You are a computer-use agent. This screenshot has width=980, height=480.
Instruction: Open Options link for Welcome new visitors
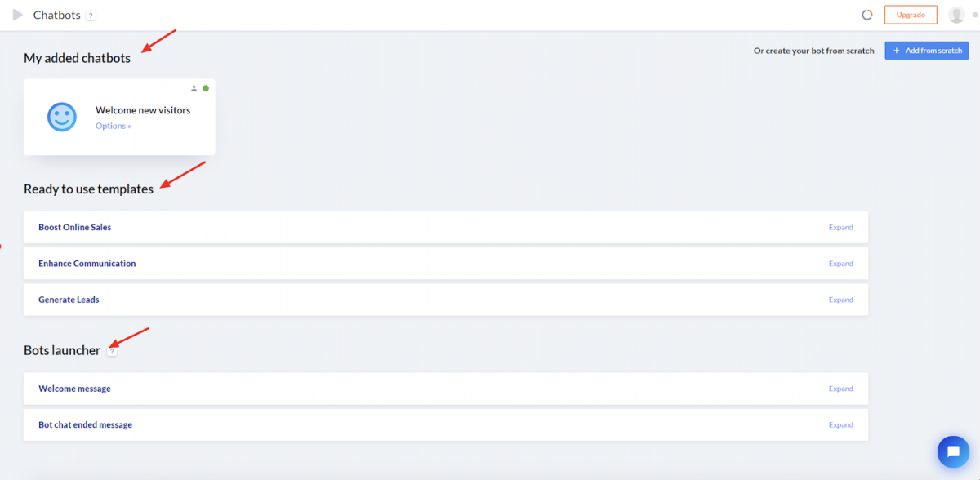(113, 126)
